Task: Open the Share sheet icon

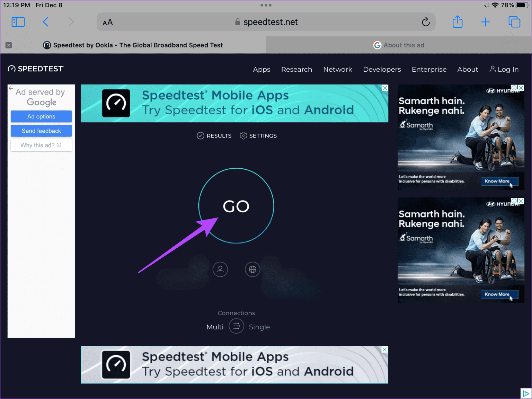Action: pos(458,22)
